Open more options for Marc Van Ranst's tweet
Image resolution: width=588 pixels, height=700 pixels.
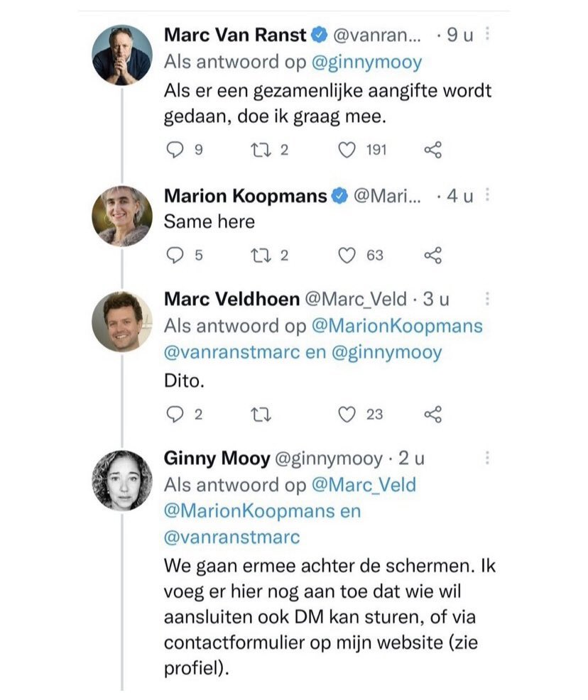[x=487, y=35]
